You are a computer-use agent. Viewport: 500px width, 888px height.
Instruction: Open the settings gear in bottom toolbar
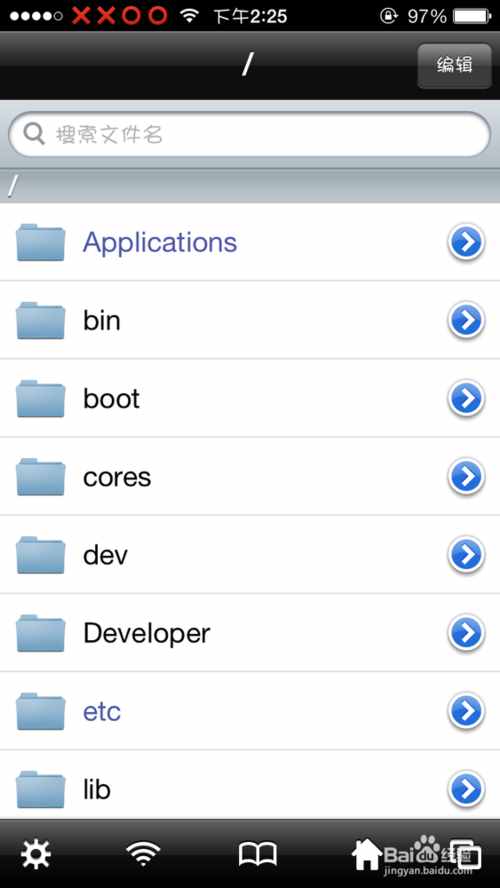pyautogui.click(x=36, y=854)
